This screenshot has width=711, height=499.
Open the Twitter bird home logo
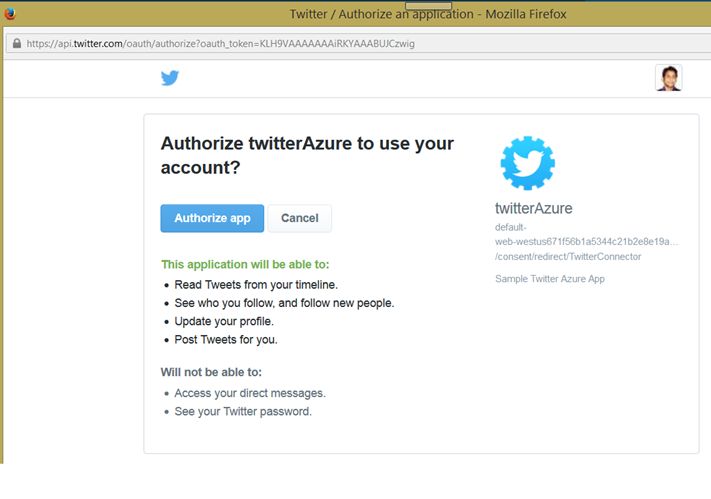tap(170, 78)
